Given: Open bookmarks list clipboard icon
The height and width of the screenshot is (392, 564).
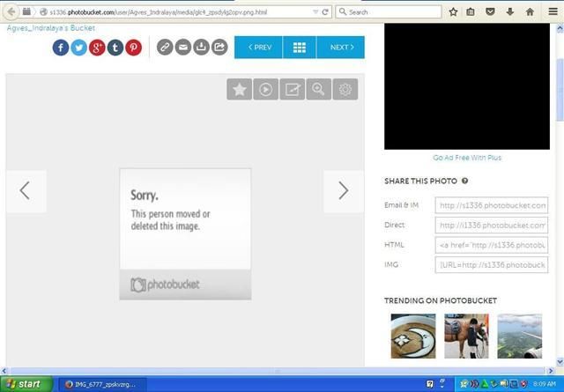Looking at the screenshot, I should tap(471, 11).
